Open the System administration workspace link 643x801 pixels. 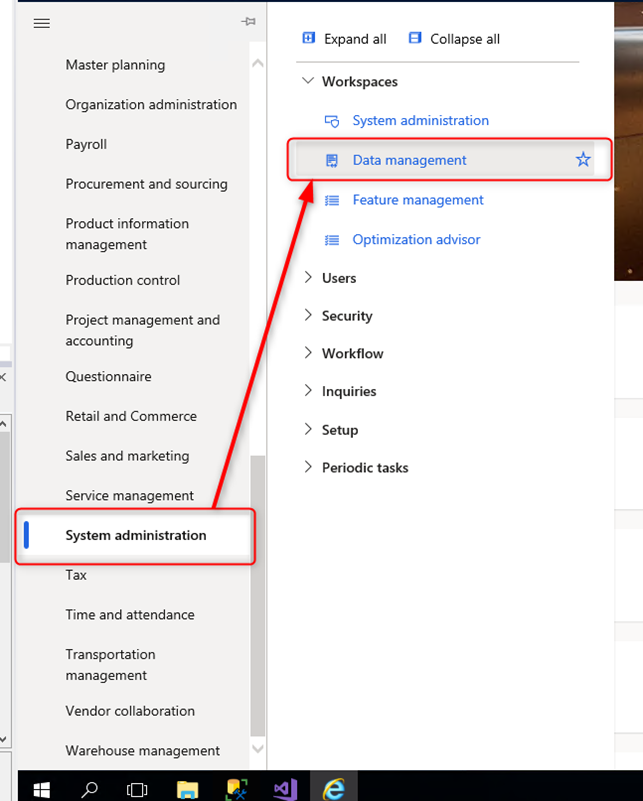pyautogui.click(x=420, y=121)
